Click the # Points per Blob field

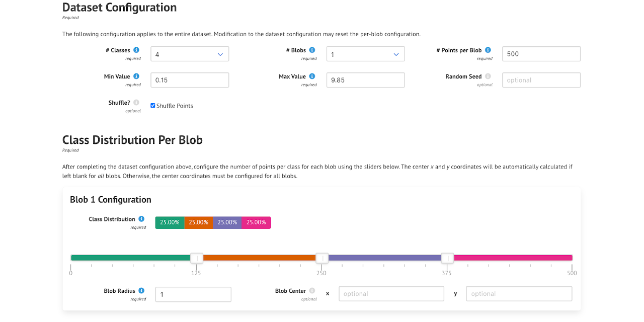coord(541,54)
